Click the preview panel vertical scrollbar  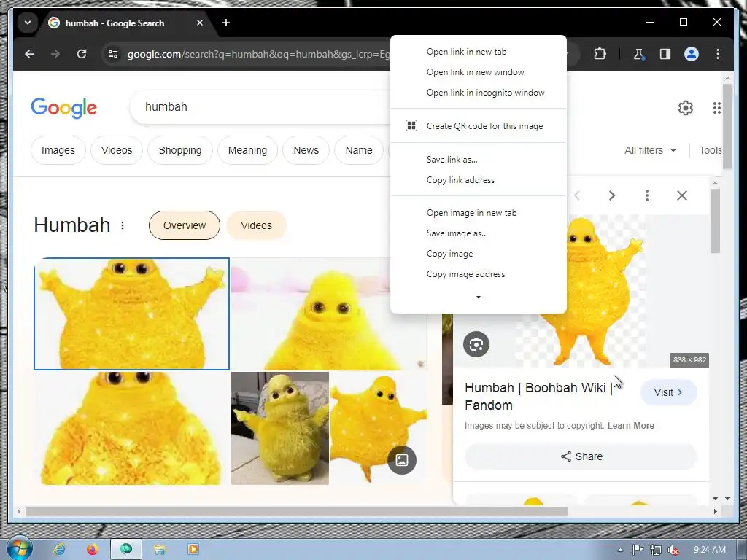[x=715, y=220]
